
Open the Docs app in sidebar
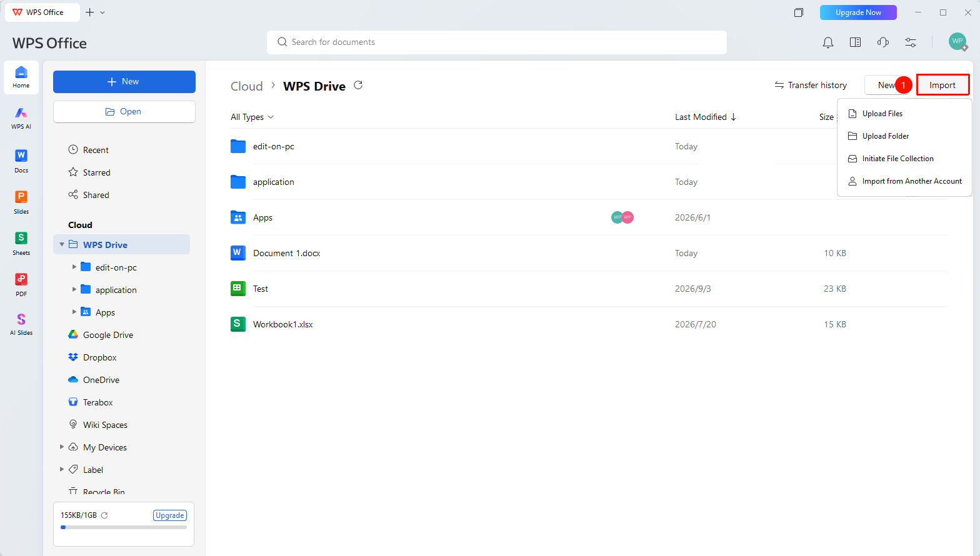point(21,161)
